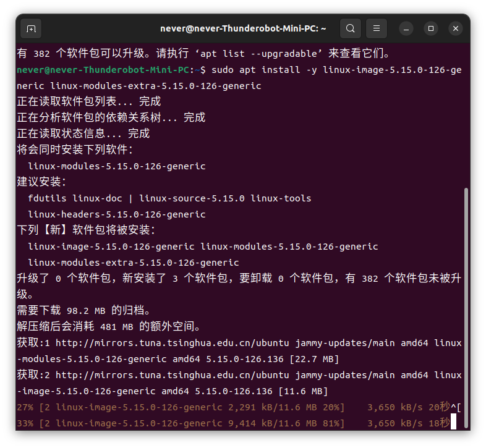Click the 98.2 MB download size line

(x=84, y=310)
